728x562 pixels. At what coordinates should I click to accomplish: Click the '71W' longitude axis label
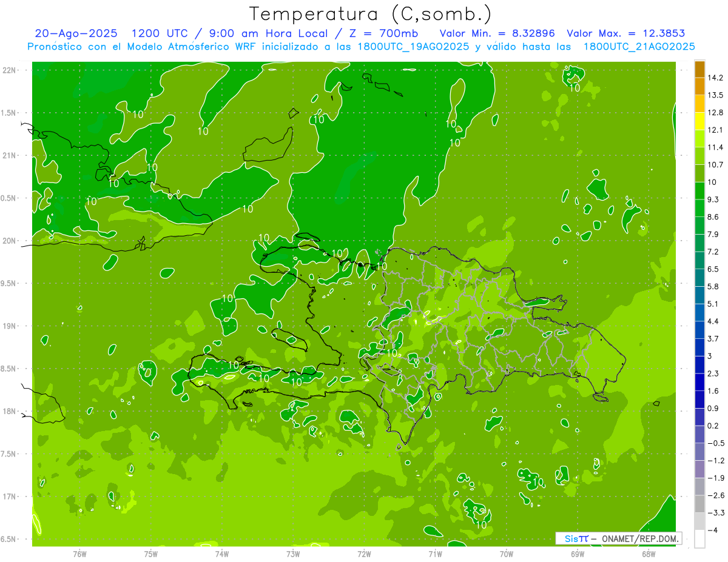tap(435, 554)
